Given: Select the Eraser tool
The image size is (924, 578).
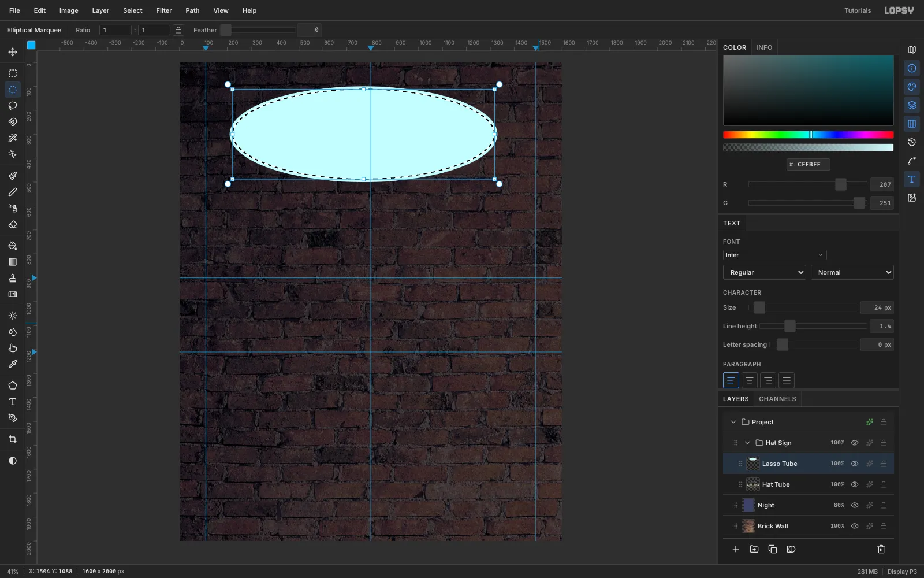Looking at the screenshot, I should [13, 224].
